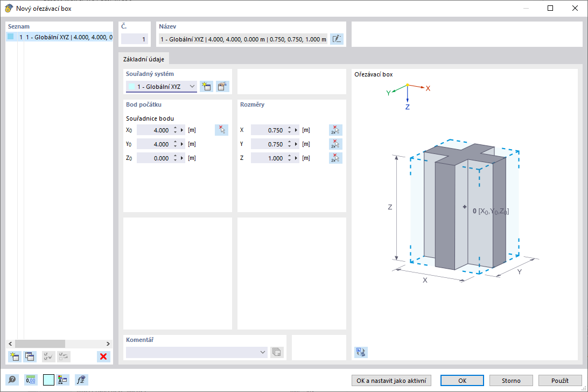This screenshot has height=392, width=588.
Task: Pick origin point graphically with cursor icon
Action: 222,130
